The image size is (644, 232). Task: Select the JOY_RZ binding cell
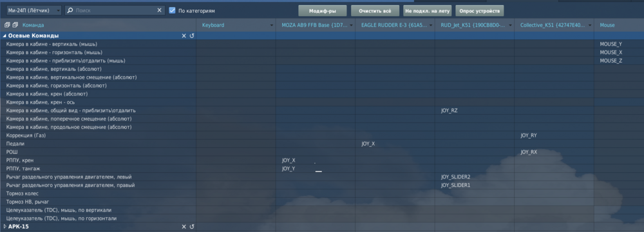coord(449,111)
